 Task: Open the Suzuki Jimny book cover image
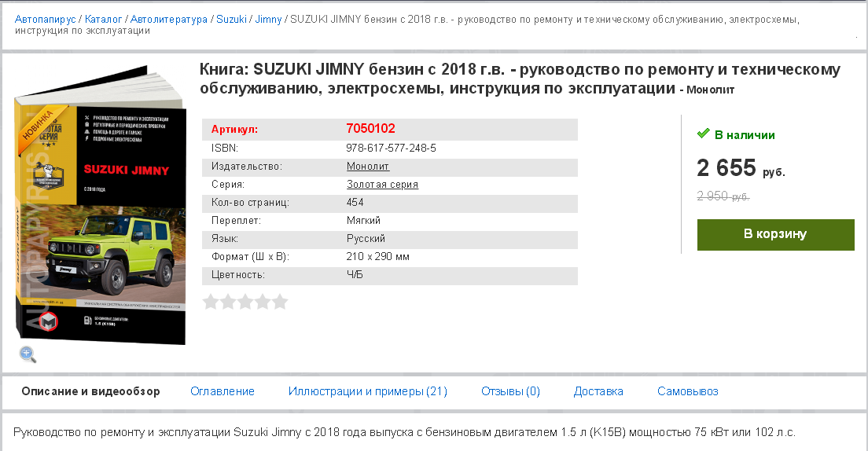point(101,205)
